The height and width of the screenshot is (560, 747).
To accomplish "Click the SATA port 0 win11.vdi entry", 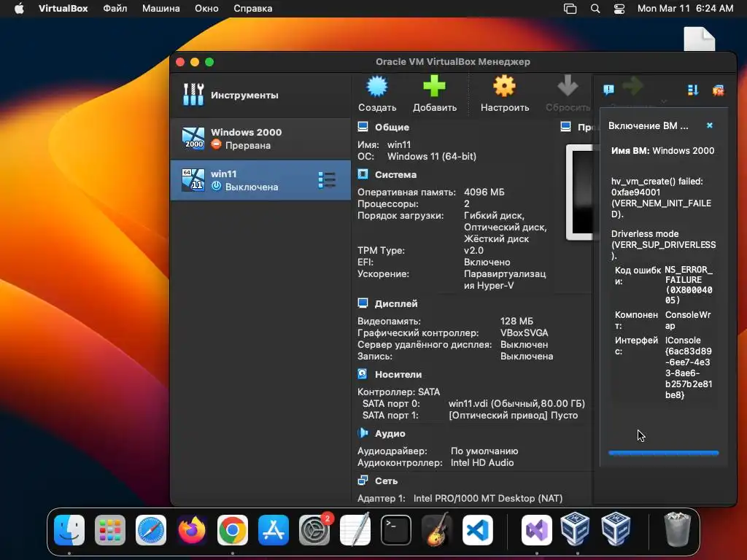I will pyautogui.click(x=516, y=404).
